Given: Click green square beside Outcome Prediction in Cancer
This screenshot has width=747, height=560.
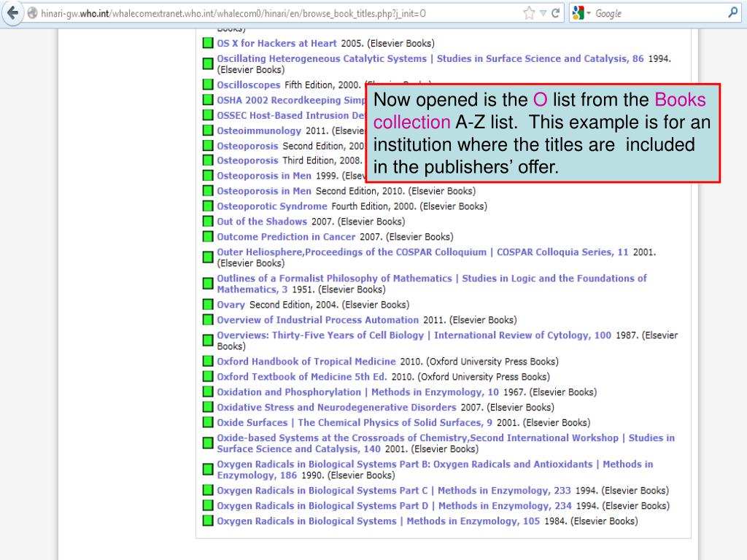Looking at the screenshot, I should point(208,237).
